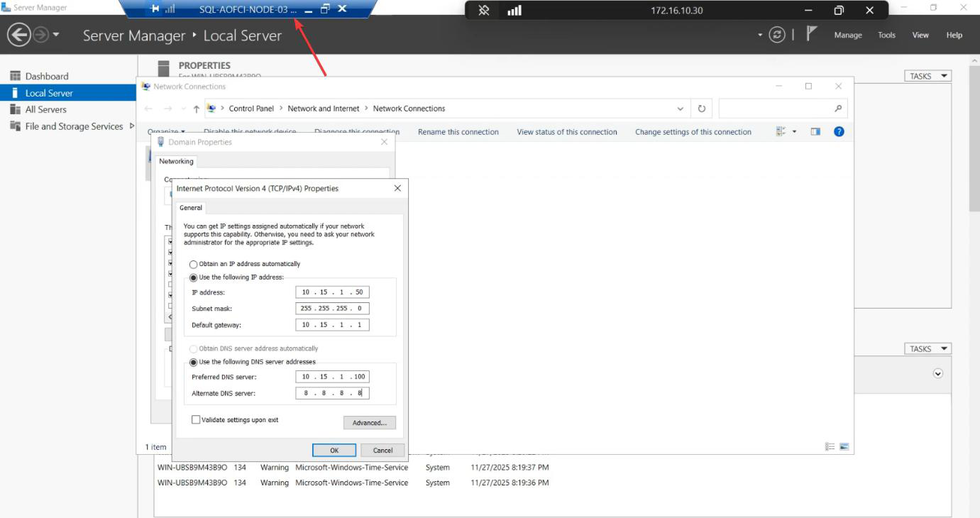Click Rename this connection
Screen dimensions: 980x518
click(x=458, y=132)
